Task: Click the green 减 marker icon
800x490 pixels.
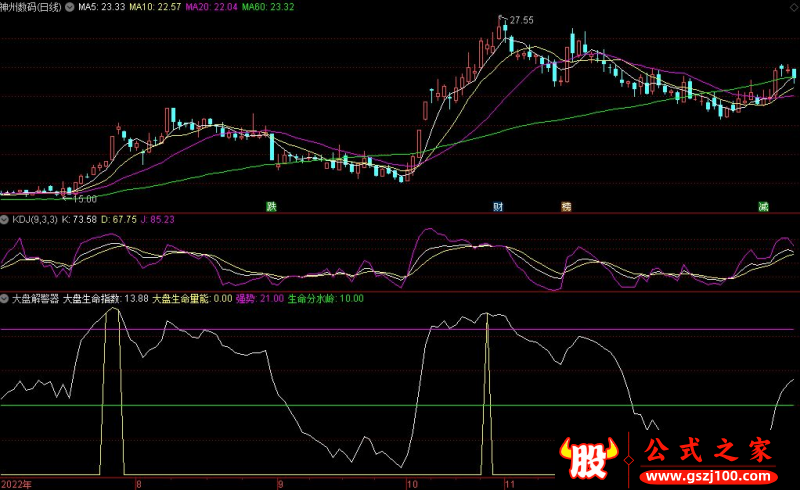Action: tap(763, 207)
